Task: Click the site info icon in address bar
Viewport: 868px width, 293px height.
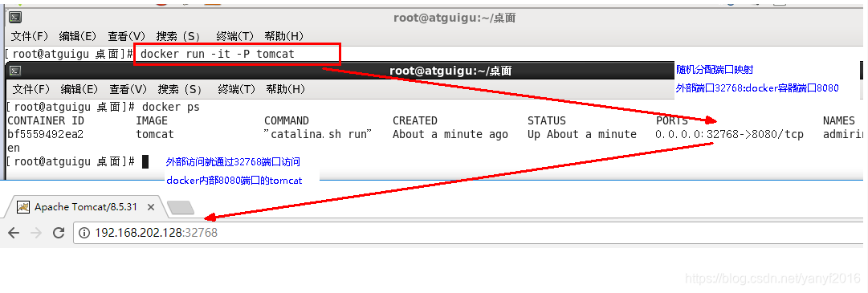Action: pos(84,233)
